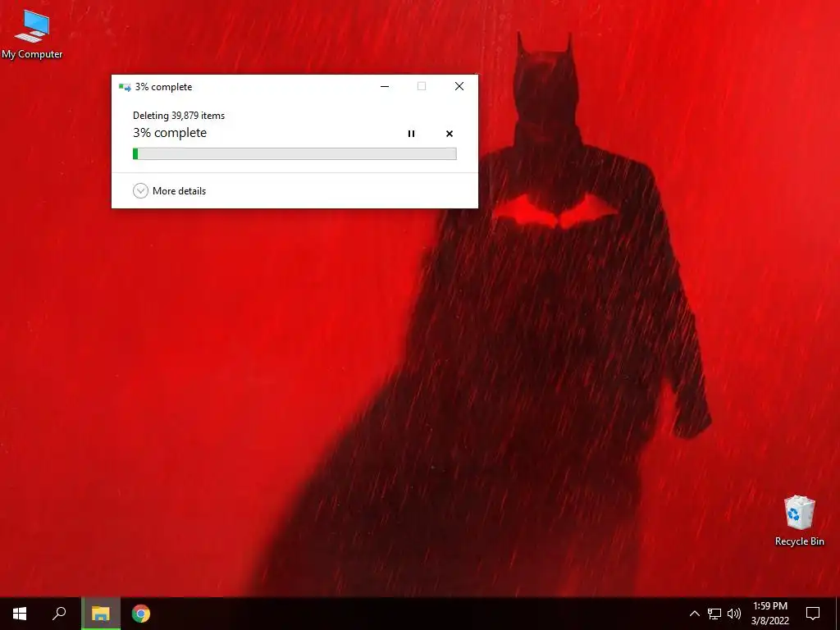This screenshot has height=630, width=840.
Task: Minimize the 3% complete dialog
Action: click(385, 86)
